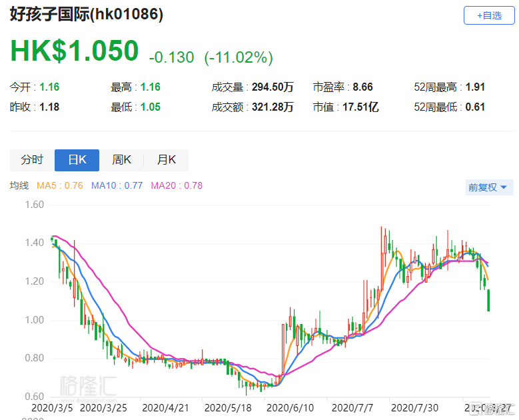The image size is (519, 420).
Task: Click the MA10 : 0.77 indicator label
Action: click(x=117, y=185)
